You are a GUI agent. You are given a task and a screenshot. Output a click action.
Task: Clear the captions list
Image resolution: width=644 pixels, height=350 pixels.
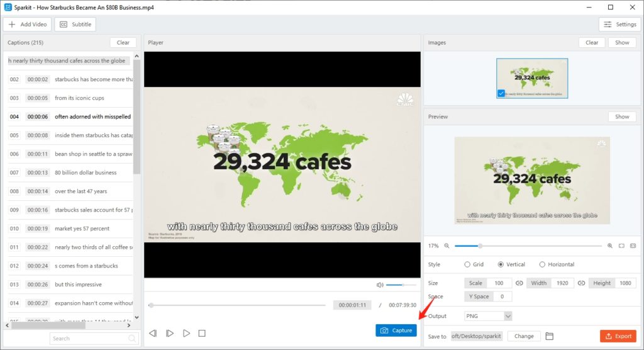123,42
